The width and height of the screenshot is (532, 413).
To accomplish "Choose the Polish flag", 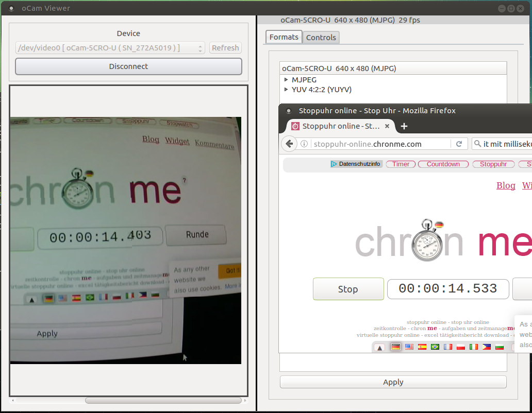I will [461, 347].
